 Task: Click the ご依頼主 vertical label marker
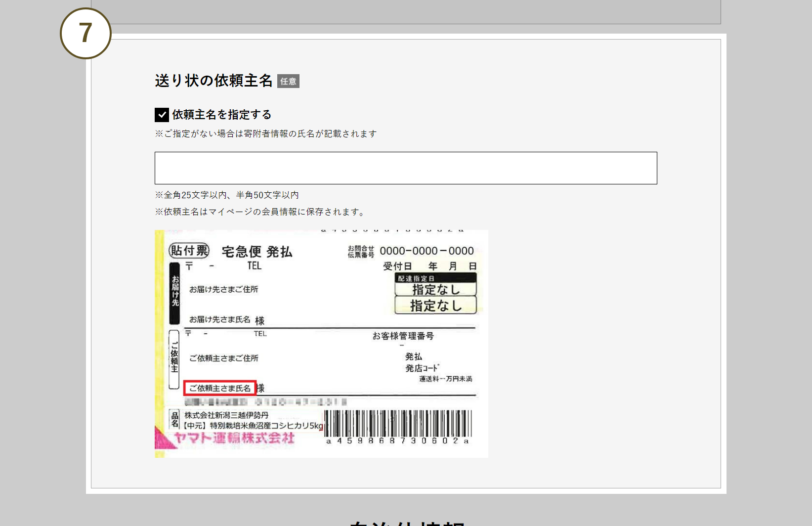[x=174, y=359]
